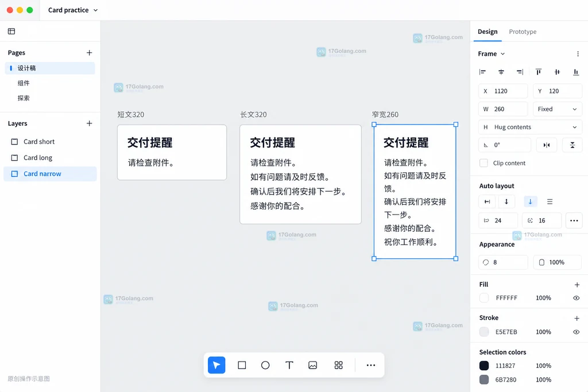588x392 pixels.
Task: Select the Card narrow layer
Action: pyautogui.click(x=50, y=174)
